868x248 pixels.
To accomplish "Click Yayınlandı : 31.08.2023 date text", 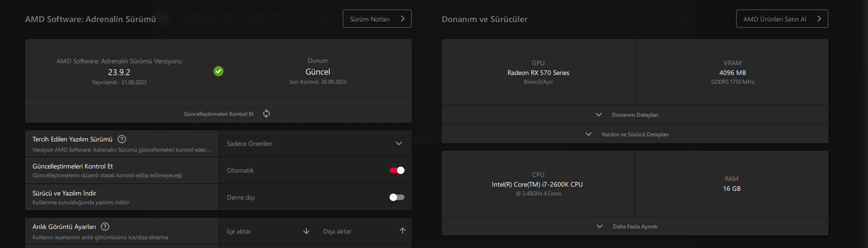I will (x=119, y=82).
